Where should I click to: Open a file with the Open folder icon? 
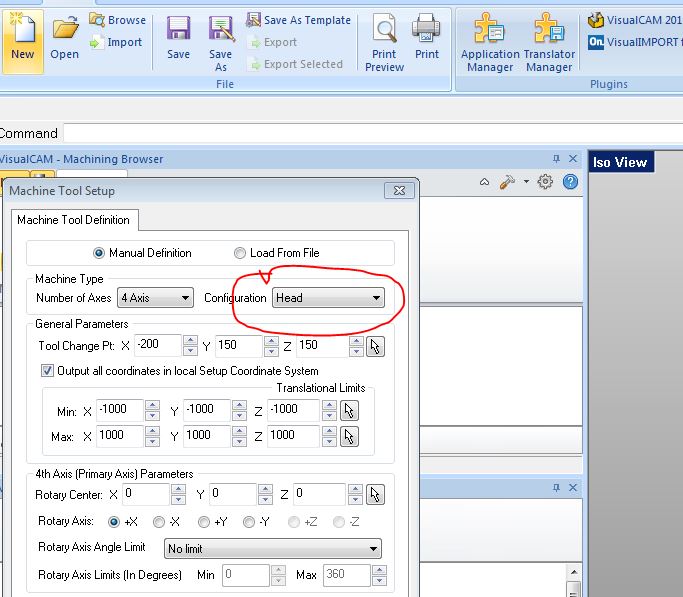[64, 37]
